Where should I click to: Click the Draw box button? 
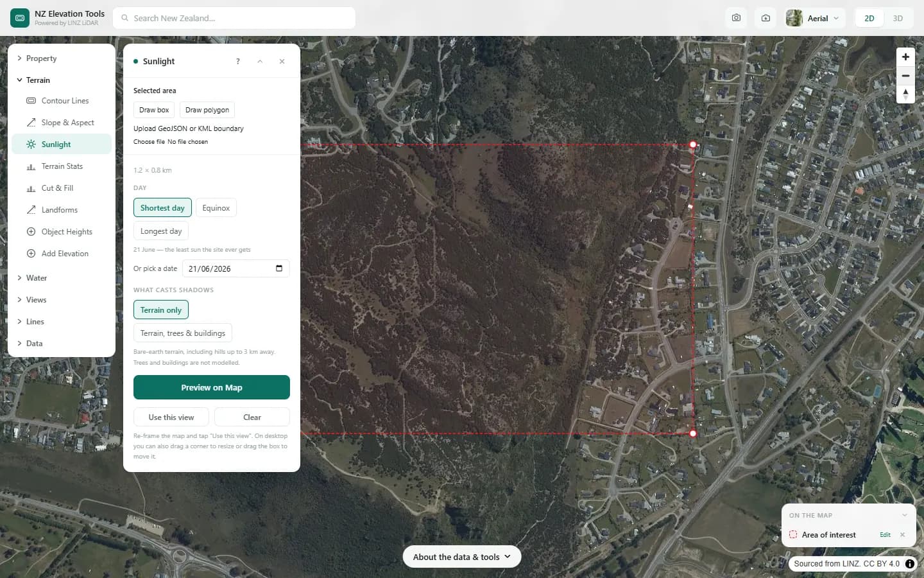click(154, 110)
